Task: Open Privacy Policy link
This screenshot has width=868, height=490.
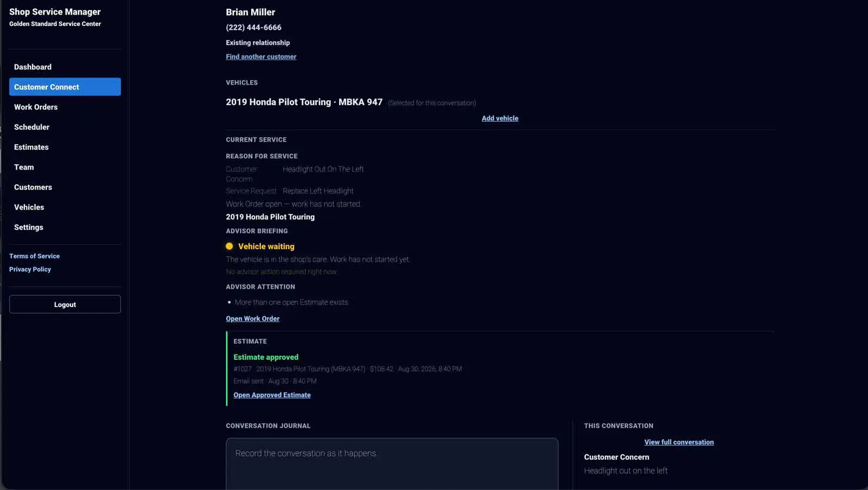Action: (30, 269)
